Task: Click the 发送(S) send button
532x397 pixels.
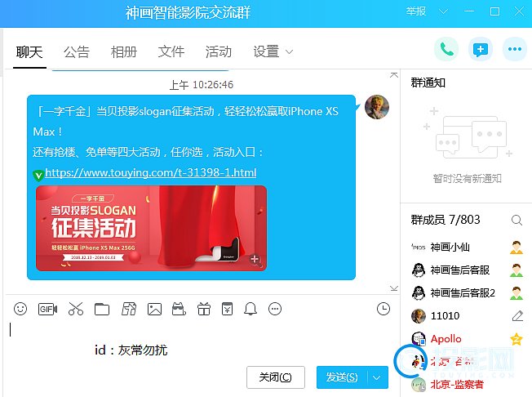Action: (342, 377)
